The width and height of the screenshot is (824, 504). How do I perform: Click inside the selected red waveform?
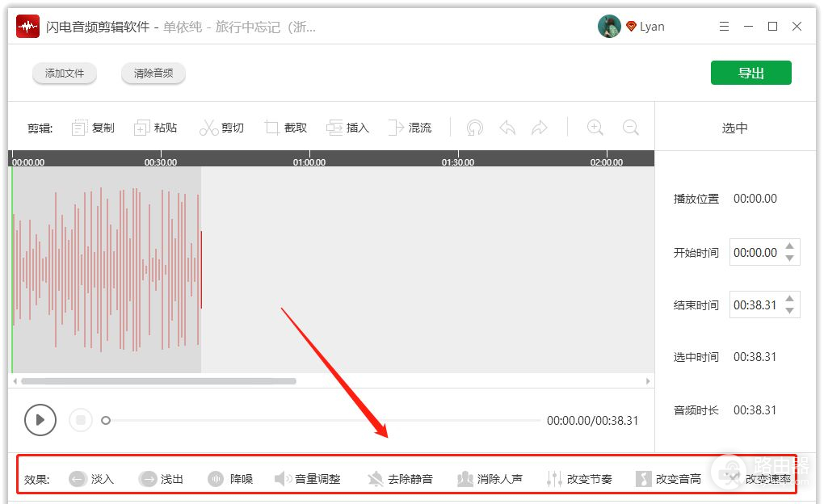point(107,270)
